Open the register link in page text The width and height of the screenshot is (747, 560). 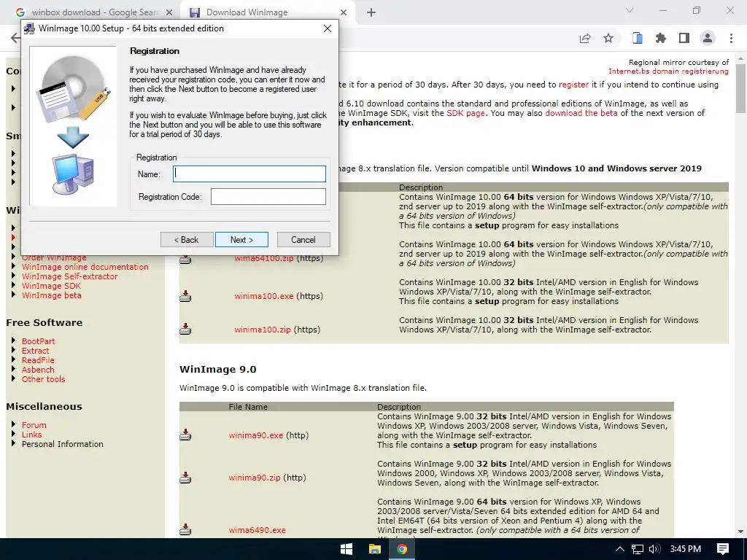pyautogui.click(x=573, y=85)
